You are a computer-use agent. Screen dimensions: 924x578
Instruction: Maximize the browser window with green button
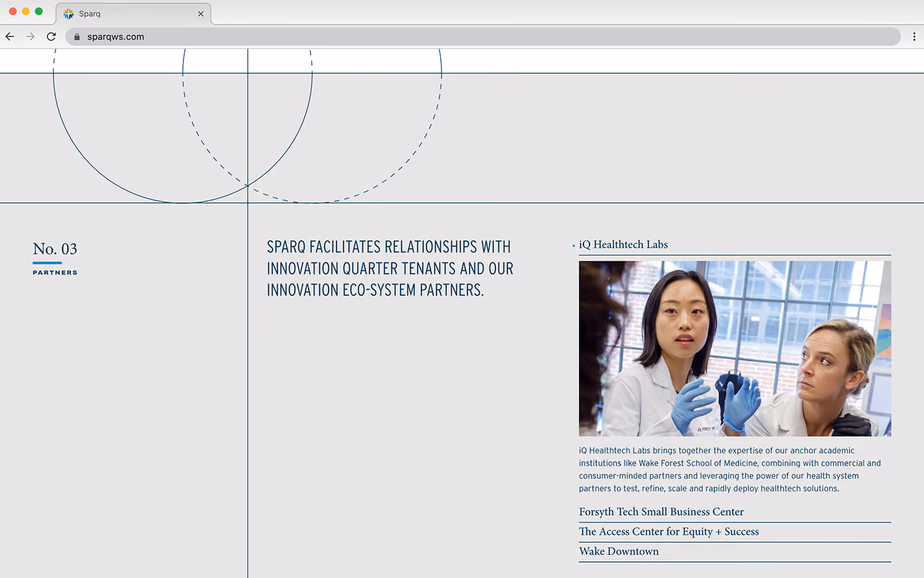pos(38,12)
